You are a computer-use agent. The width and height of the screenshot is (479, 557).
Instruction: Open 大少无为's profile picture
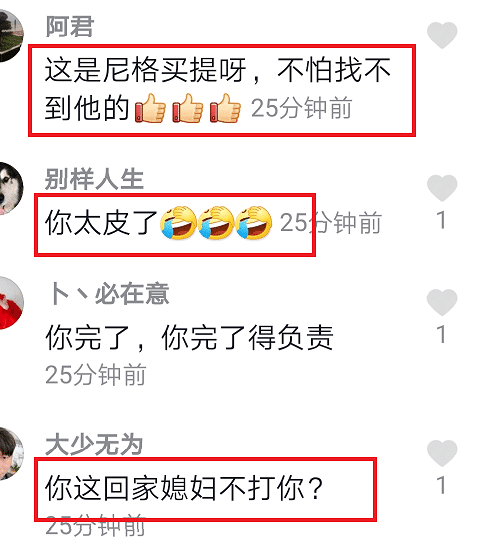click(x=11, y=454)
